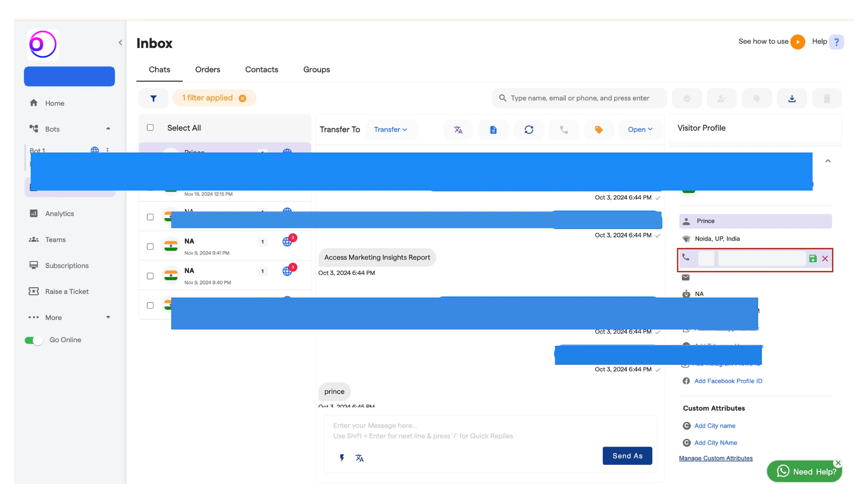Image resolution: width=868 pixels, height=502 pixels.
Task: Remove the 1 filter applied chip
Action: coord(242,98)
